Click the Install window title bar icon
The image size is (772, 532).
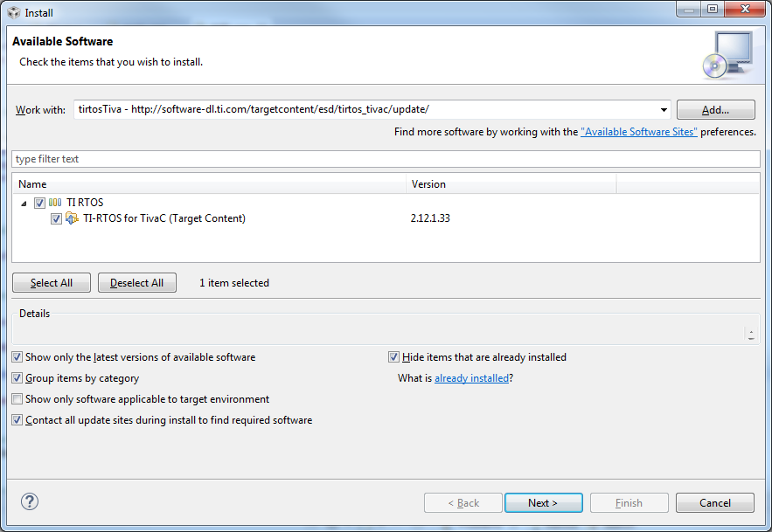coord(13,12)
